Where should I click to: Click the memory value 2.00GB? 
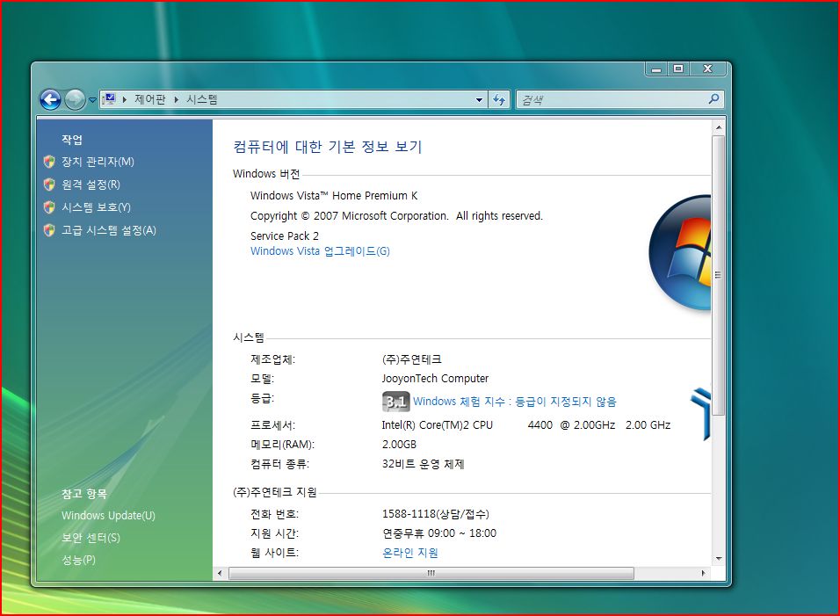[399, 445]
